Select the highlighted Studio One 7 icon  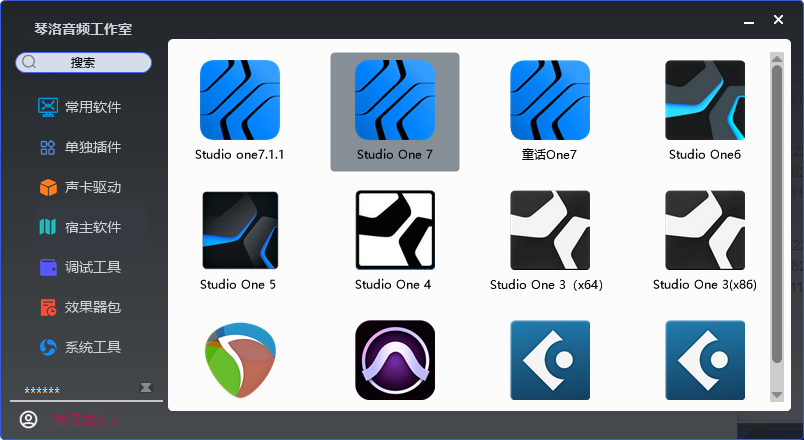coord(395,100)
